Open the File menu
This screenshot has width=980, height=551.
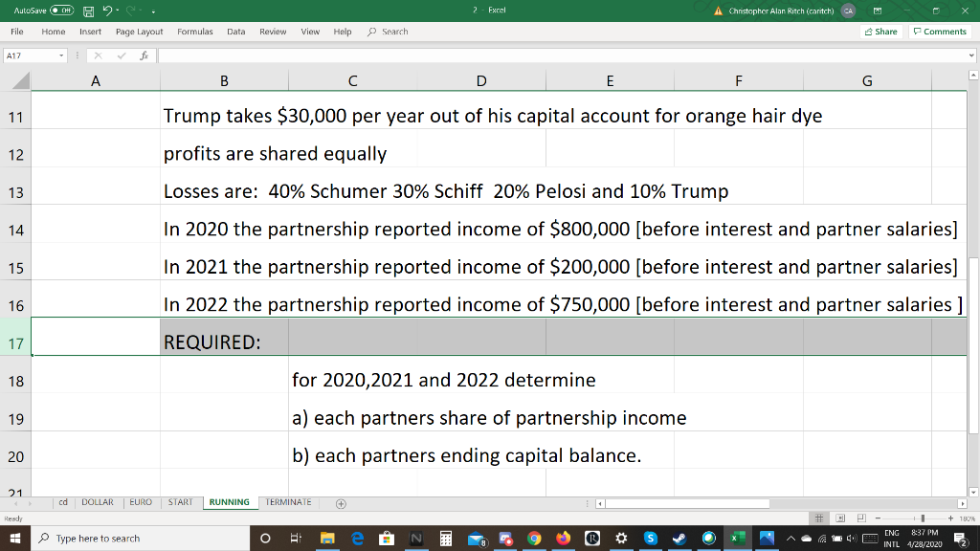click(x=17, y=32)
